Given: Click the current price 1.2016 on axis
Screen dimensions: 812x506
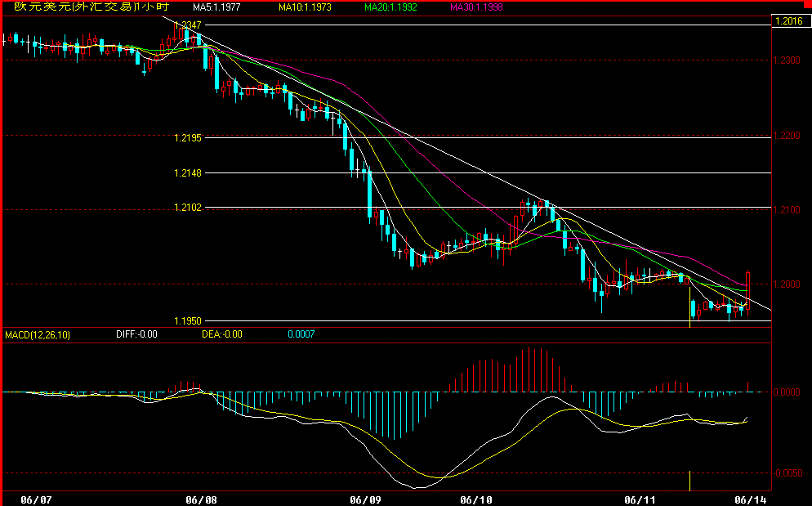Looking at the screenshot, I should pyautogui.click(x=789, y=22).
